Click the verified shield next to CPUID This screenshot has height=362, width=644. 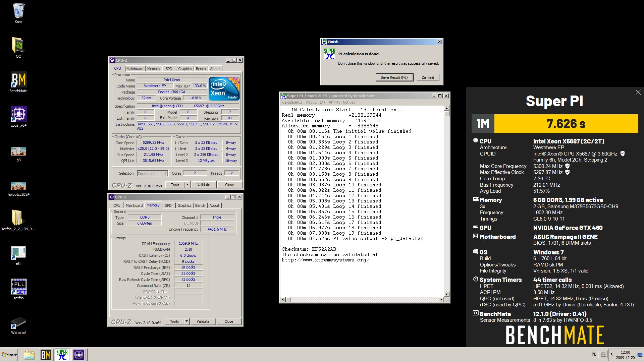click(x=623, y=154)
